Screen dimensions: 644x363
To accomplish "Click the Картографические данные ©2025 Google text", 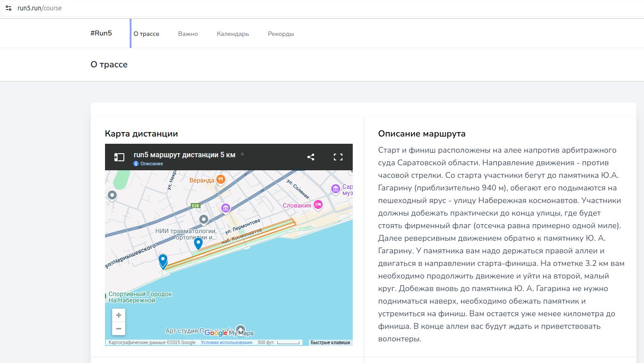I will [152, 342].
